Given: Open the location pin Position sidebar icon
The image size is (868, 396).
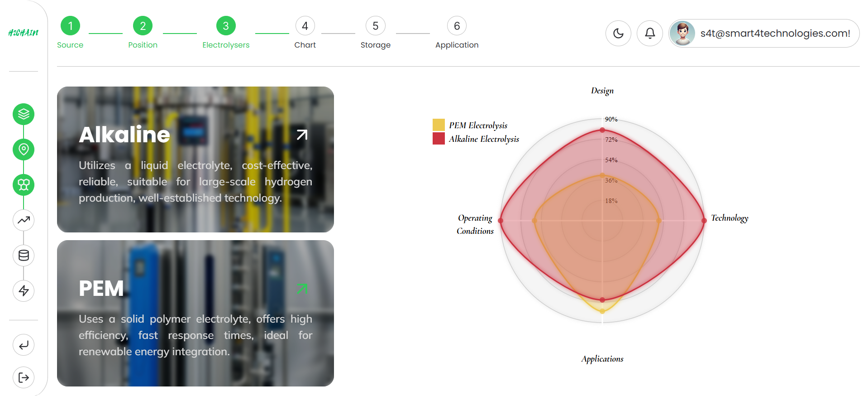Looking at the screenshot, I should tap(24, 150).
